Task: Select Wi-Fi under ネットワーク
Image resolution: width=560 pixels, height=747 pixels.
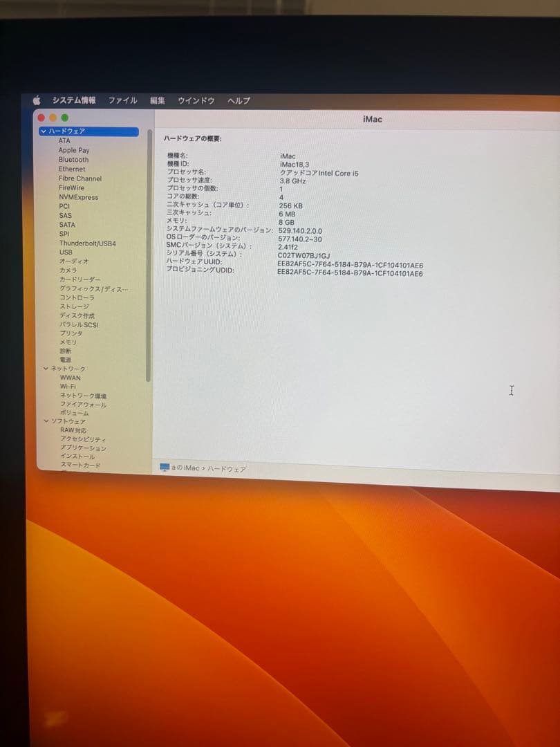Action: (69, 387)
